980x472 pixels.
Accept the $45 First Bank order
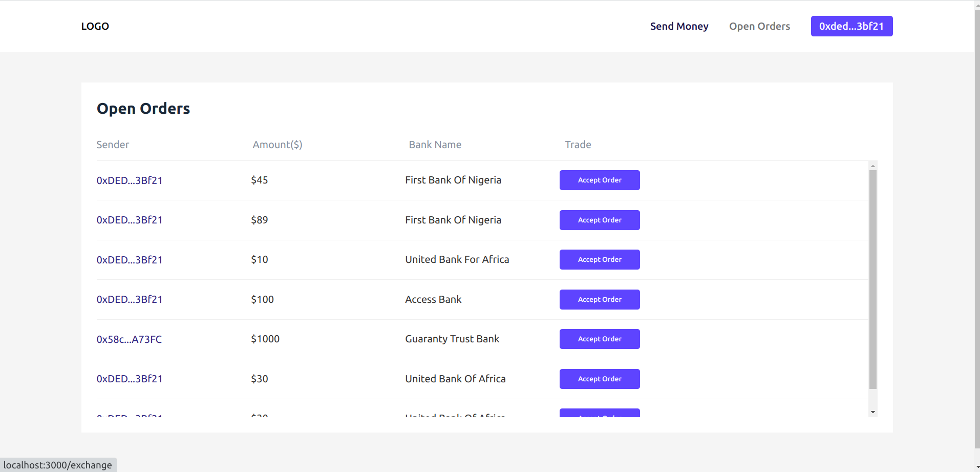click(600, 180)
